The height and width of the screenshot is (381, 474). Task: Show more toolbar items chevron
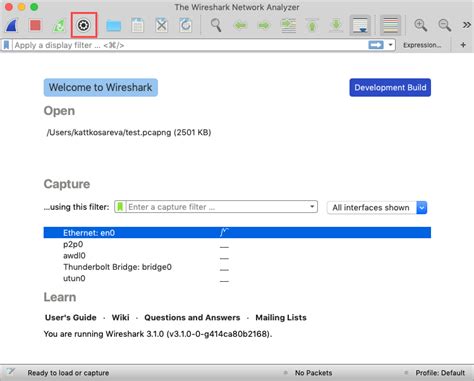(x=467, y=25)
